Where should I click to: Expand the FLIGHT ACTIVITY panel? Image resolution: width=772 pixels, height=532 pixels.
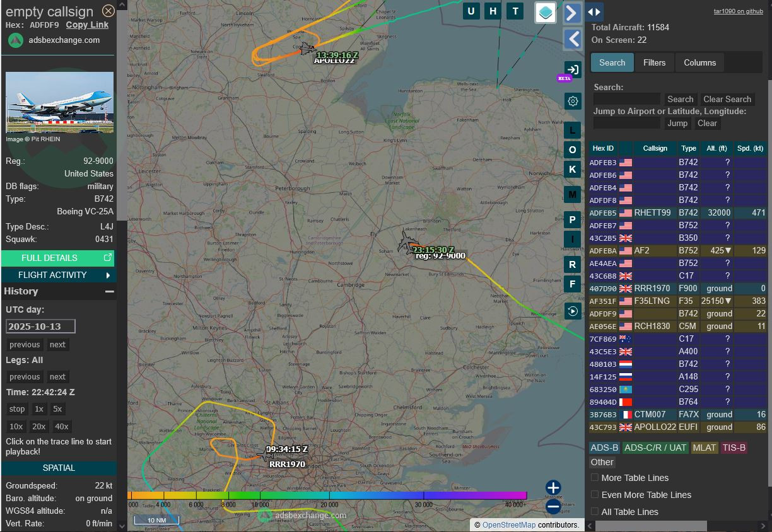tap(59, 275)
